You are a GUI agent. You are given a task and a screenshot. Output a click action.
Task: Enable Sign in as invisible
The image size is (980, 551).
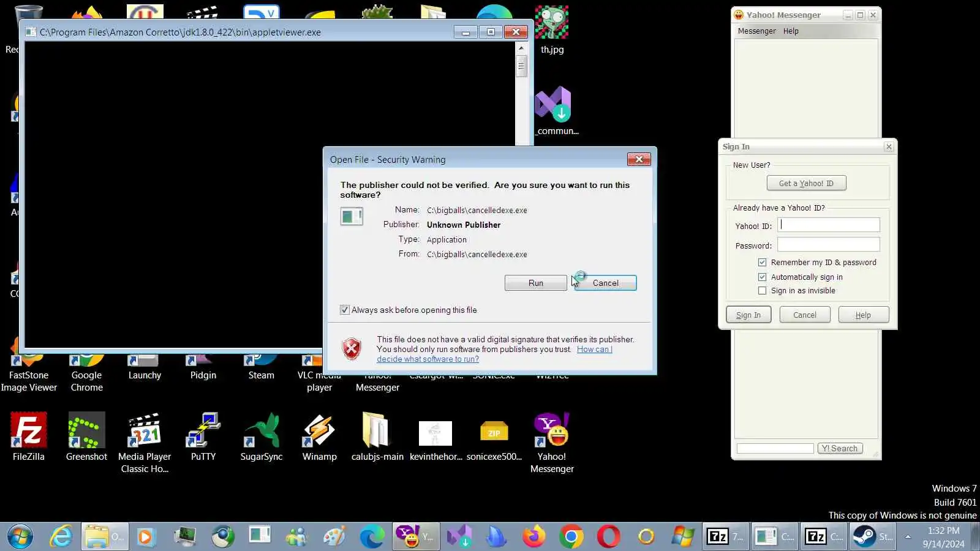click(x=762, y=290)
